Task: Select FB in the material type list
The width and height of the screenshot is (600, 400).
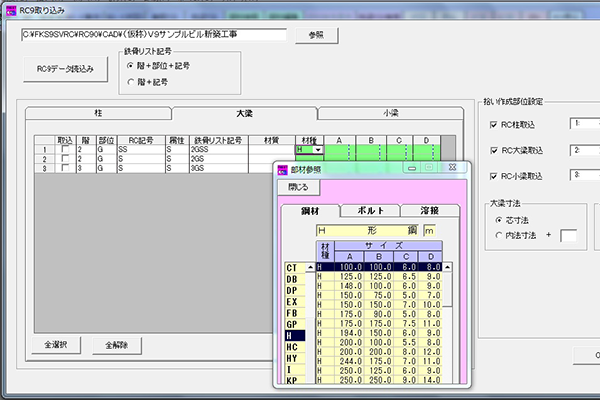Action: click(295, 313)
